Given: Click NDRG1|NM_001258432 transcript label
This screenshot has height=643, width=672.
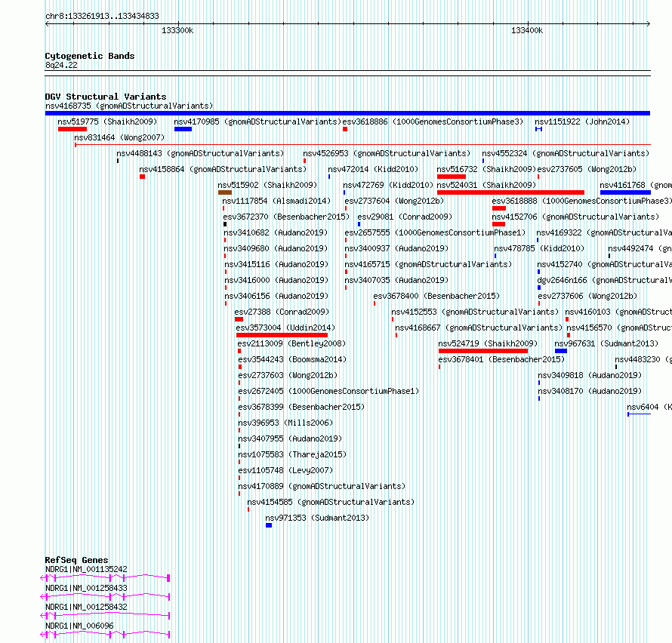Looking at the screenshot, I should (86, 607).
